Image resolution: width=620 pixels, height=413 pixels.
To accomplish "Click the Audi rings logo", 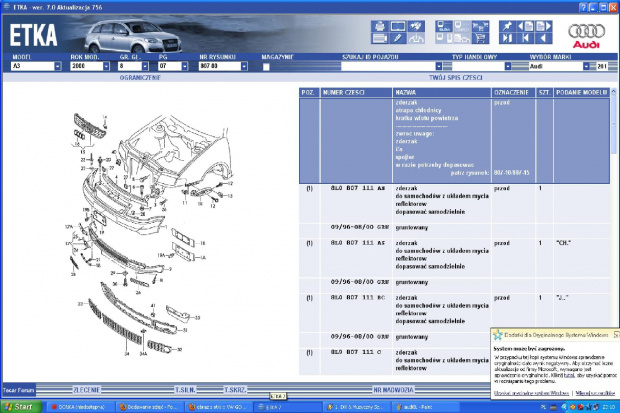I will (586, 35).
